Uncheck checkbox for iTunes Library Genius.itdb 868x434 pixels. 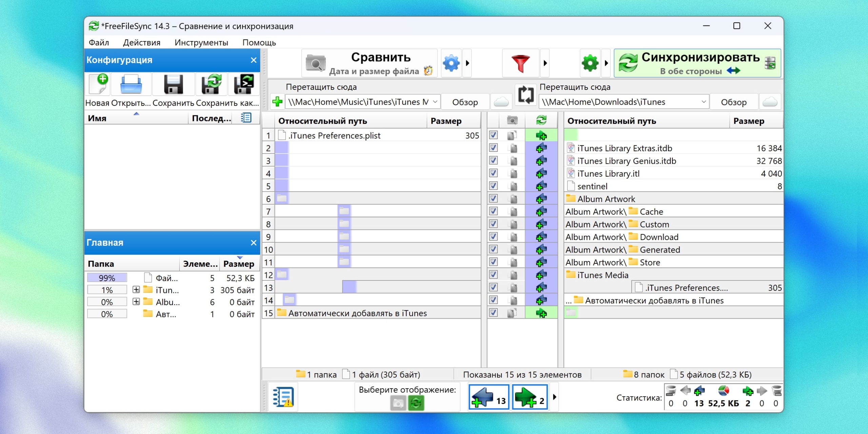pos(494,160)
